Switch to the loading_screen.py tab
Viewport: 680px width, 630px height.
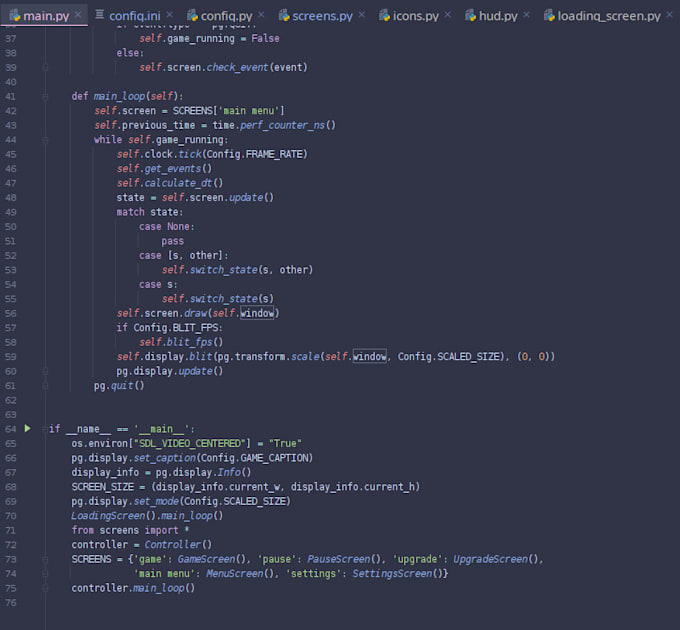[x=609, y=16]
